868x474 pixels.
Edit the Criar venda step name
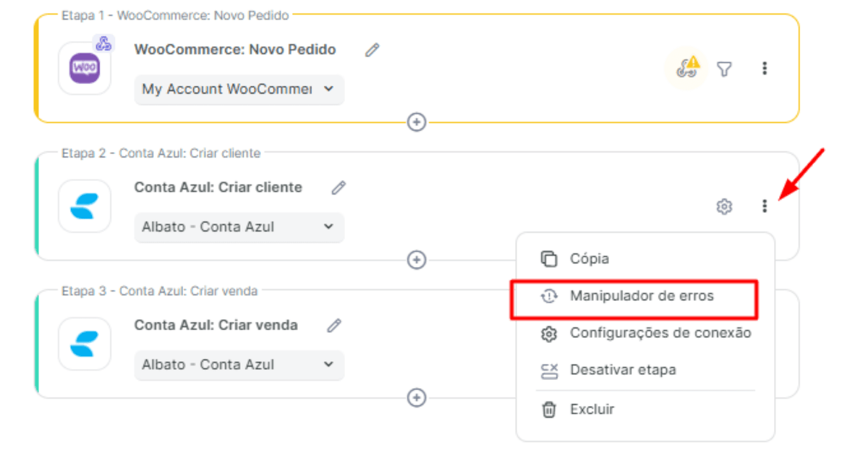click(x=334, y=326)
